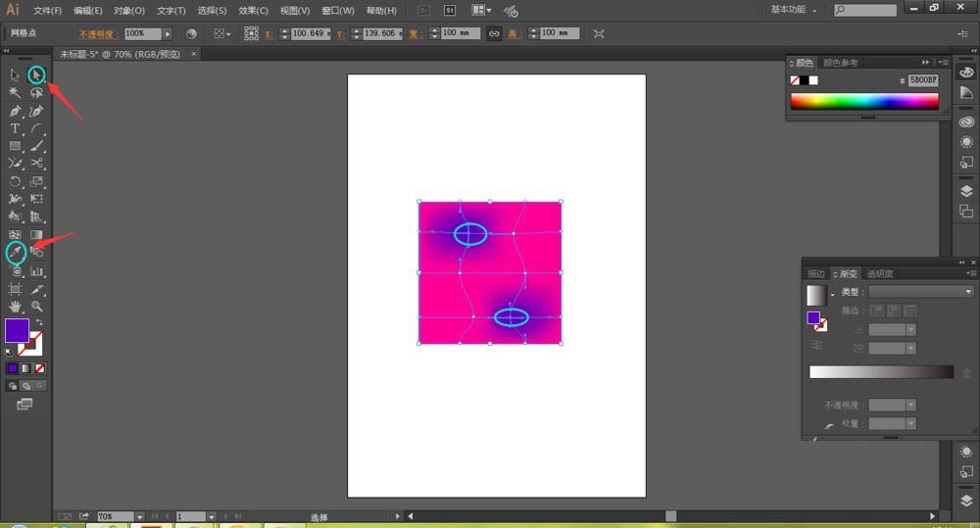980x528 pixels.
Task: Click the width 100 mm field
Action: (x=460, y=33)
